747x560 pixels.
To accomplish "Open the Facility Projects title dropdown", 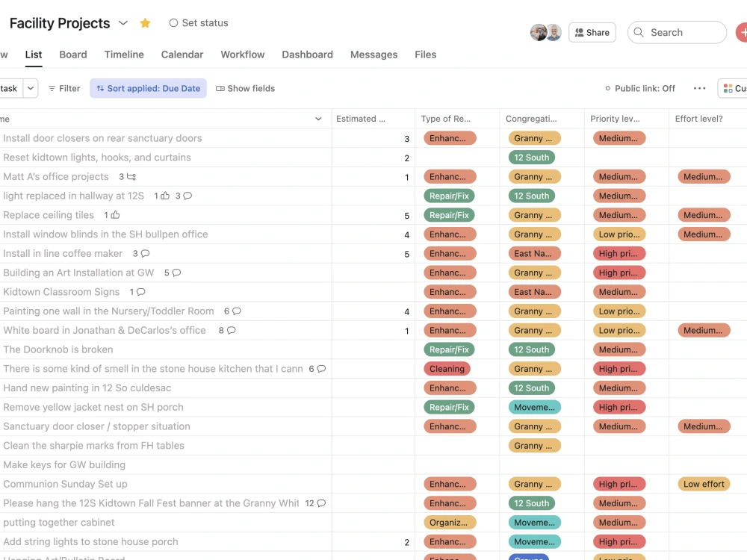I will point(123,23).
